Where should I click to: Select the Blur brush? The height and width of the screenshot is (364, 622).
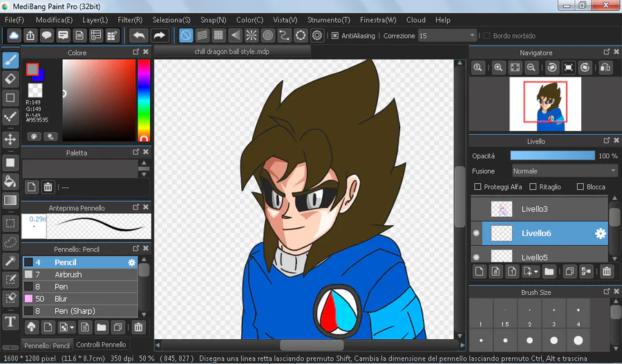click(80, 298)
